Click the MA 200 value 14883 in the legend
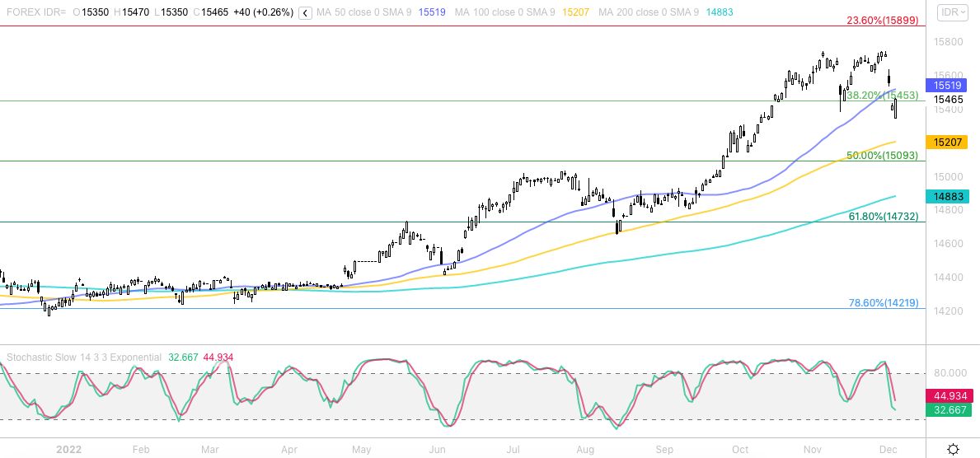Screen dimensions: 980x458 (x=720, y=12)
